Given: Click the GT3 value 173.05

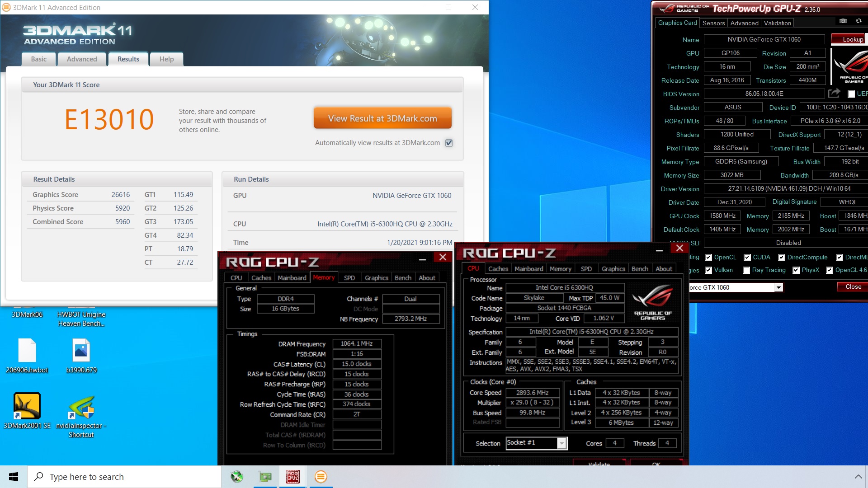Looking at the screenshot, I should [x=183, y=222].
